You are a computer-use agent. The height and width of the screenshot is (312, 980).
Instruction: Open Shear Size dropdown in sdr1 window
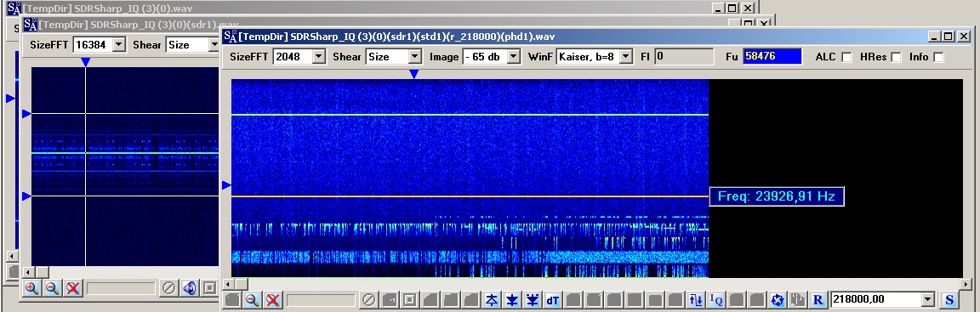click(x=214, y=45)
